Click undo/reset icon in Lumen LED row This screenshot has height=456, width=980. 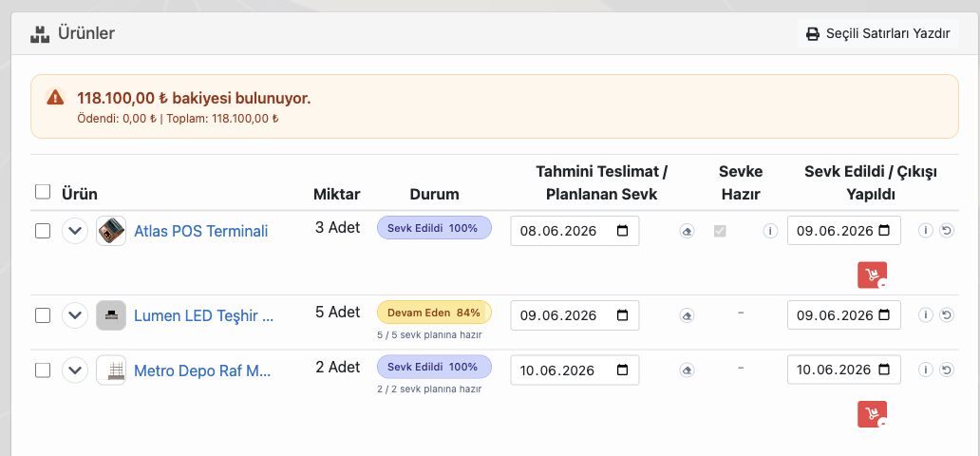pyautogui.click(x=947, y=314)
